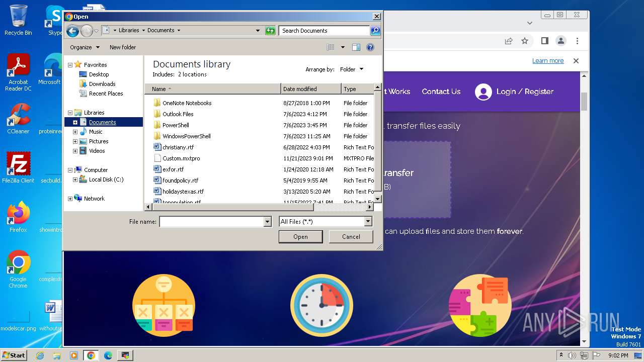The image size is (644, 362).
Task: Expand the Network tree node
Action: coord(70,199)
